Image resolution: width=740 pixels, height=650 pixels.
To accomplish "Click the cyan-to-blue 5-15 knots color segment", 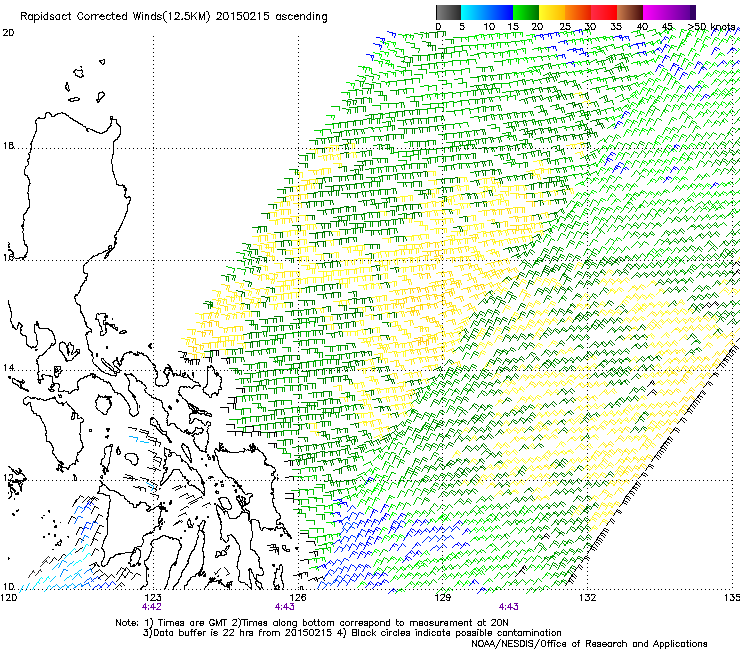I will click(487, 12).
